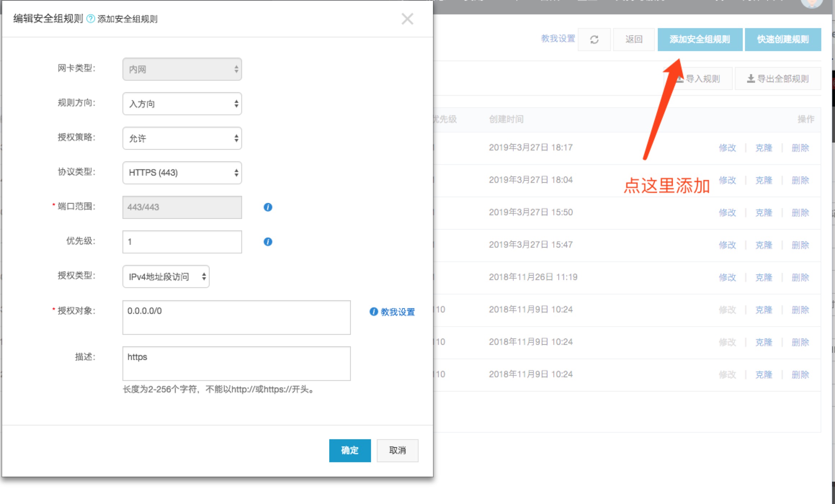This screenshot has height=504, width=835.
Task: Open help icon next to dialog title
Action: 91,19
